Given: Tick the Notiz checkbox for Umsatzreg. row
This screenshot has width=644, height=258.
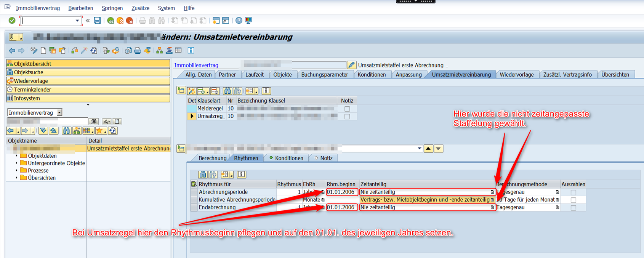Looking at the screenshot, I should click(x=347, y=117).
